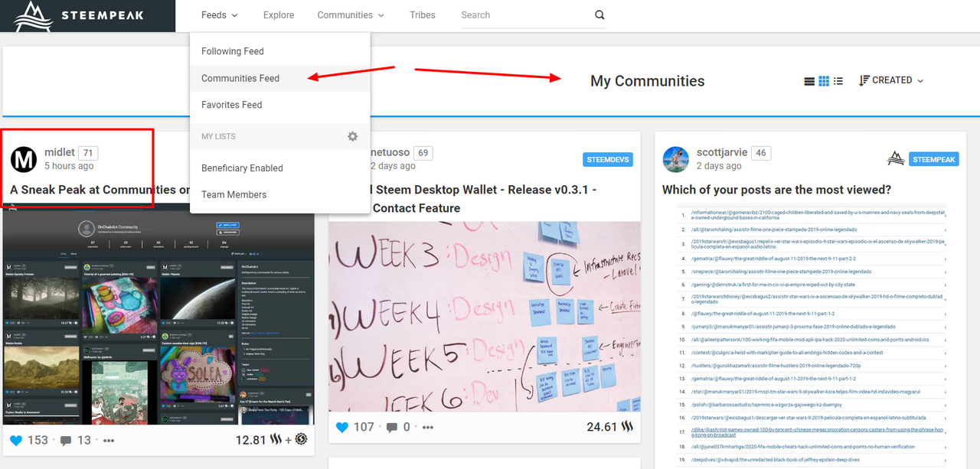980x469 pixels.
Task: Open scottjarvie's profile avatar
Action: click(676, 159)
